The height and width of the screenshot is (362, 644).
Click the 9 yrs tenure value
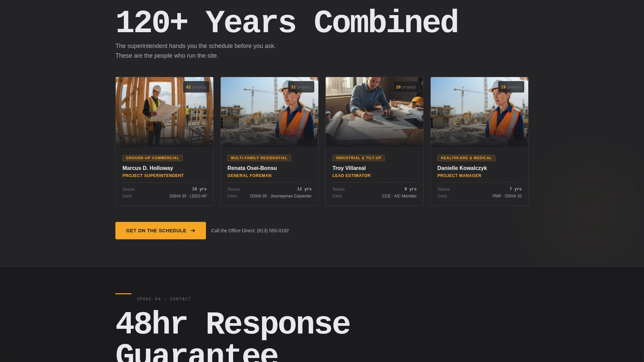[x=411, y=189]
